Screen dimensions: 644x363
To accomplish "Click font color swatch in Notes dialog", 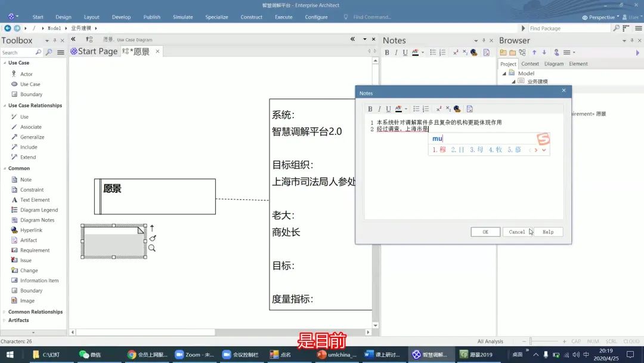I will (398, 109).
